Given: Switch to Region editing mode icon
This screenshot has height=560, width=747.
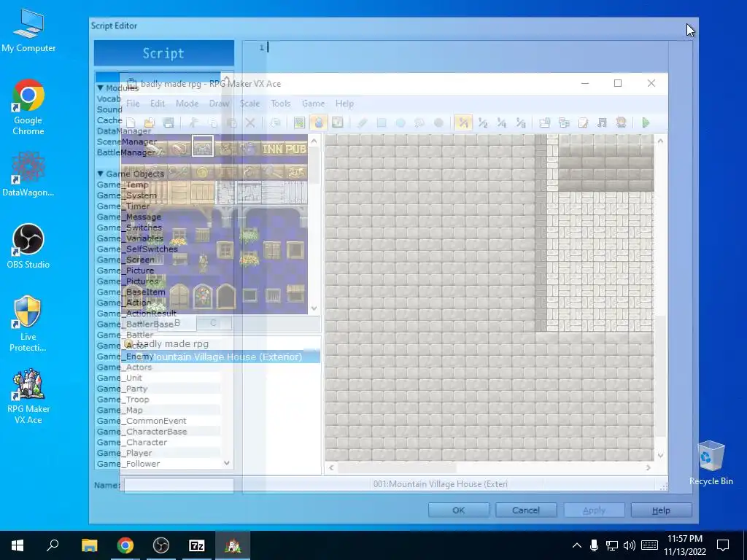Looking at the screenshot, I should (337, 122).
